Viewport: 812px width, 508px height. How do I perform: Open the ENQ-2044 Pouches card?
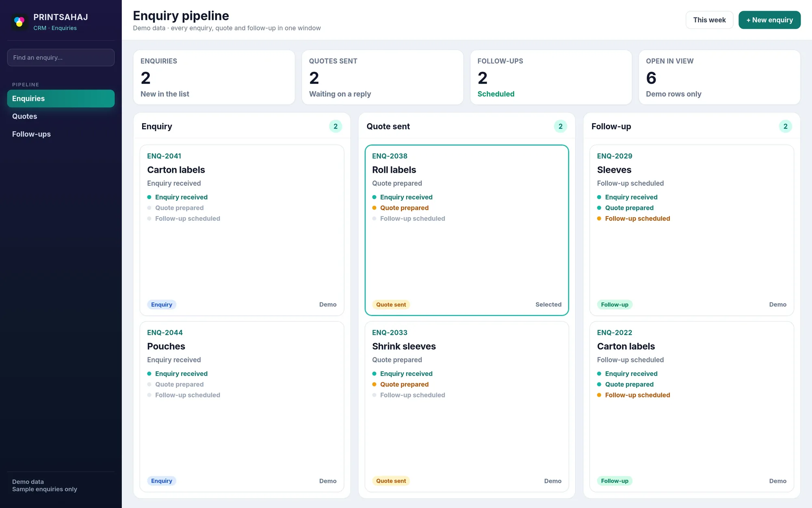[x=242, y=406]
